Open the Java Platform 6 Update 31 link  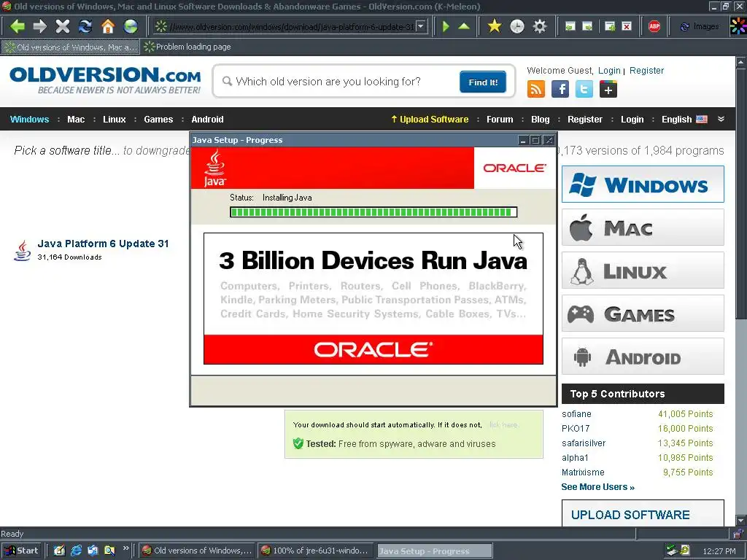[103, 244]
